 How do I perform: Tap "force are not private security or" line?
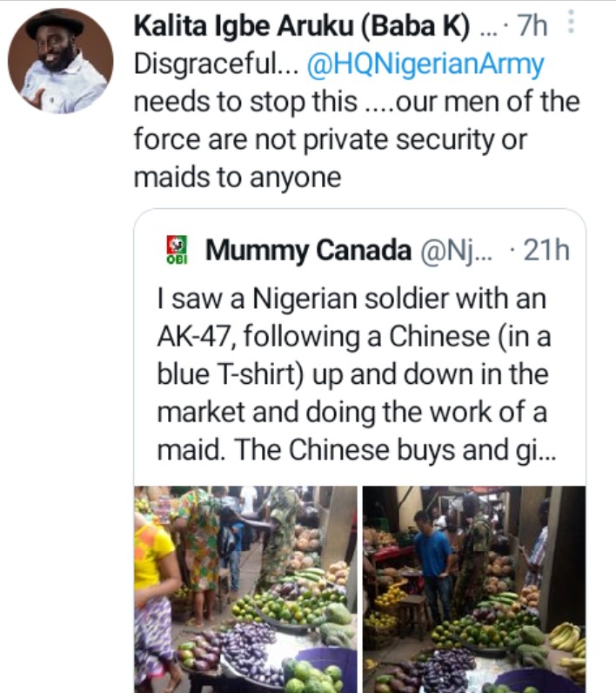click(331, 139)
